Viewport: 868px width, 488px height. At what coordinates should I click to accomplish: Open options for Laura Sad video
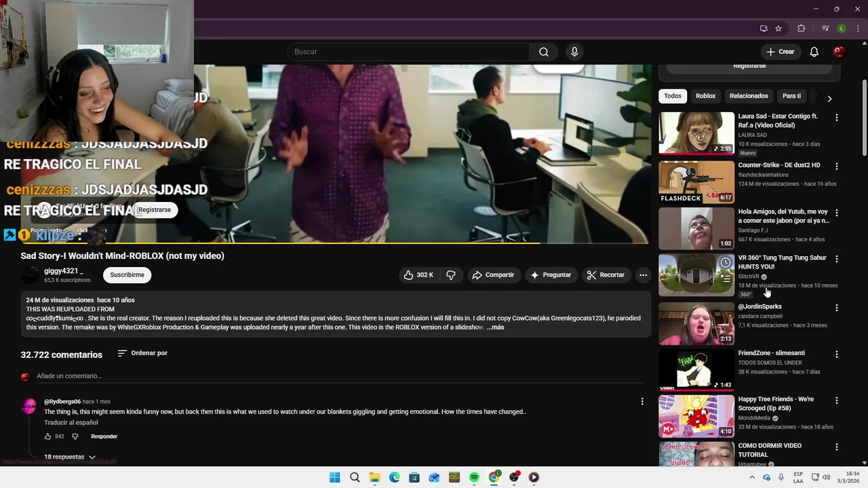(836, 117)
